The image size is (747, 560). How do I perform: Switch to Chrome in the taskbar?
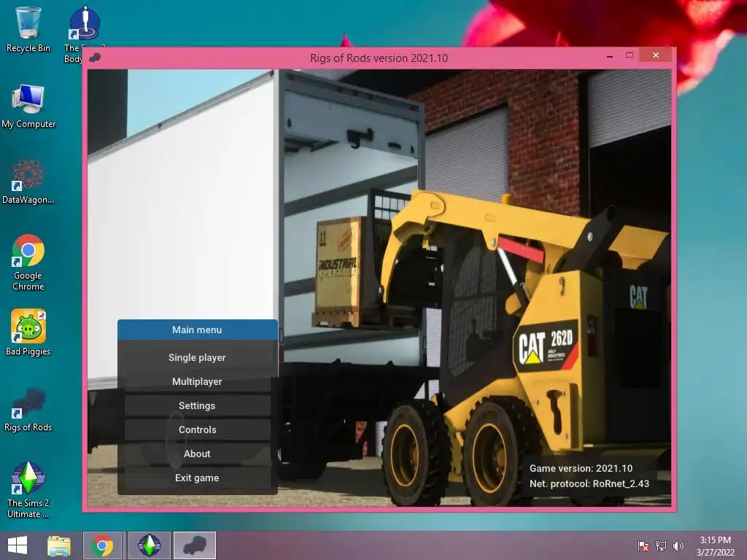(x=102, y=545)
